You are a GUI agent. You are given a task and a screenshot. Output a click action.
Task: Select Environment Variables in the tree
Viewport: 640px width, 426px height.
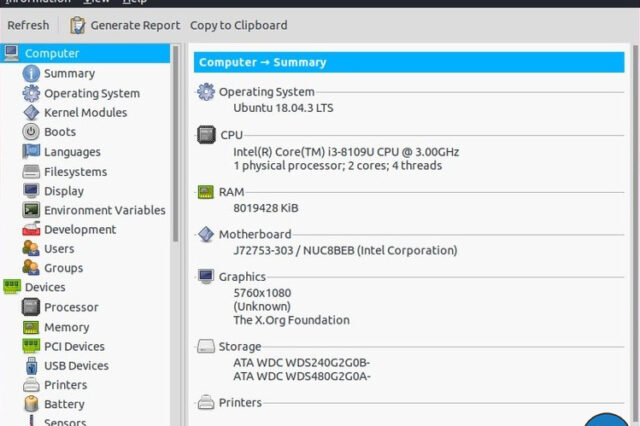click(x=104, y=210)
